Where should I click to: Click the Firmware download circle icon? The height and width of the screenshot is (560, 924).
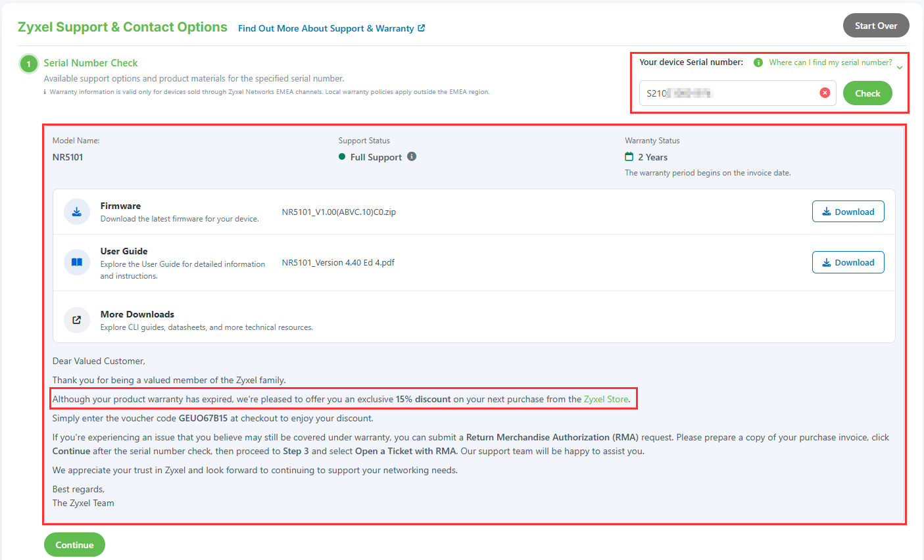point(77,212)
